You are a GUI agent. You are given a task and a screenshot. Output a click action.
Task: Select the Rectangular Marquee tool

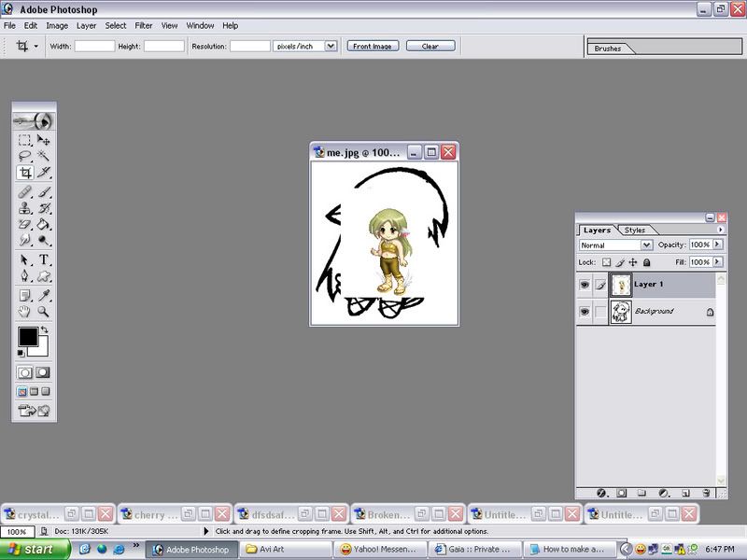[x=25, y=140]
